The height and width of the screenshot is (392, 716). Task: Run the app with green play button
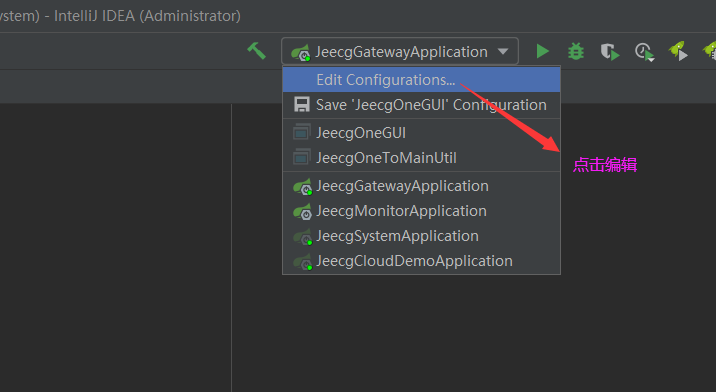tap(542, 51)
